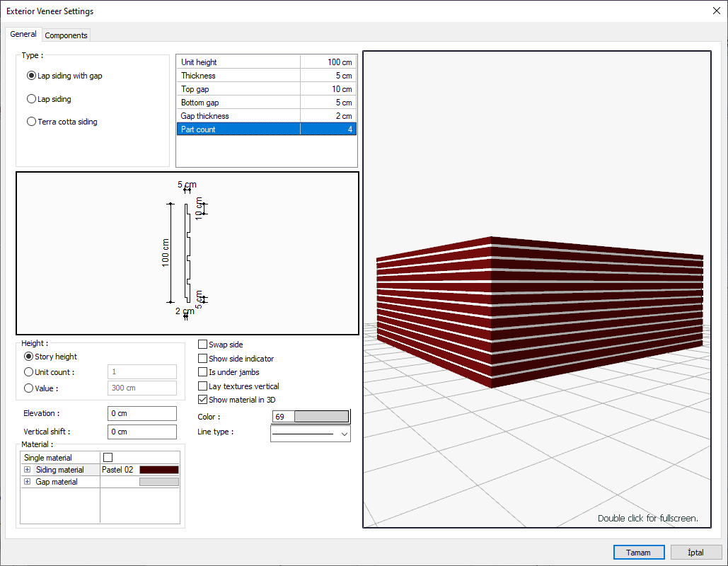
Task: Select the Unit height value cell
Action: point(328,62)
